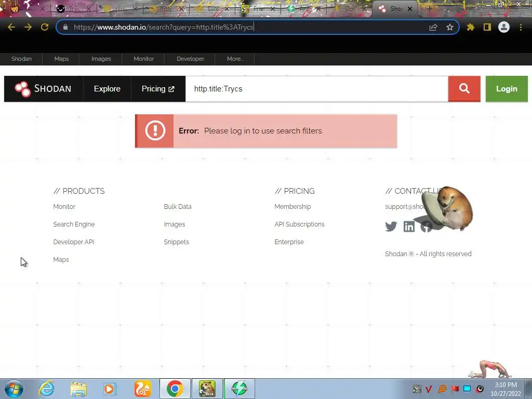Viewport: 532px width, 399px height.
Task: Open Shodan's Twitter icon link
Action: [391, 227]
